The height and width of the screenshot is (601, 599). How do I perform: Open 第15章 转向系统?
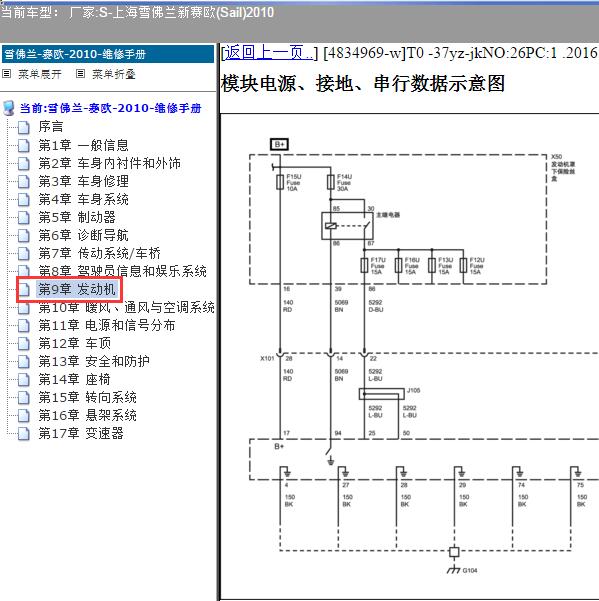[87, 397]
